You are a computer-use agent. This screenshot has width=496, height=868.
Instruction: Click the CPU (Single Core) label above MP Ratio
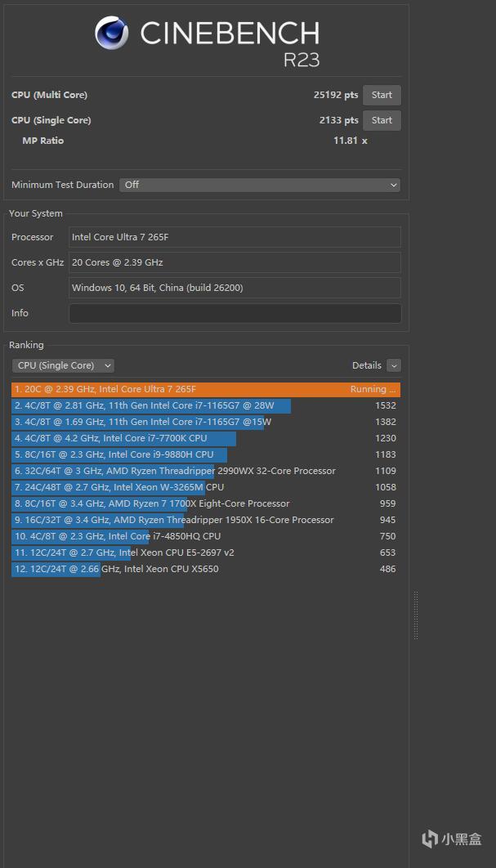tap(51, 121)
